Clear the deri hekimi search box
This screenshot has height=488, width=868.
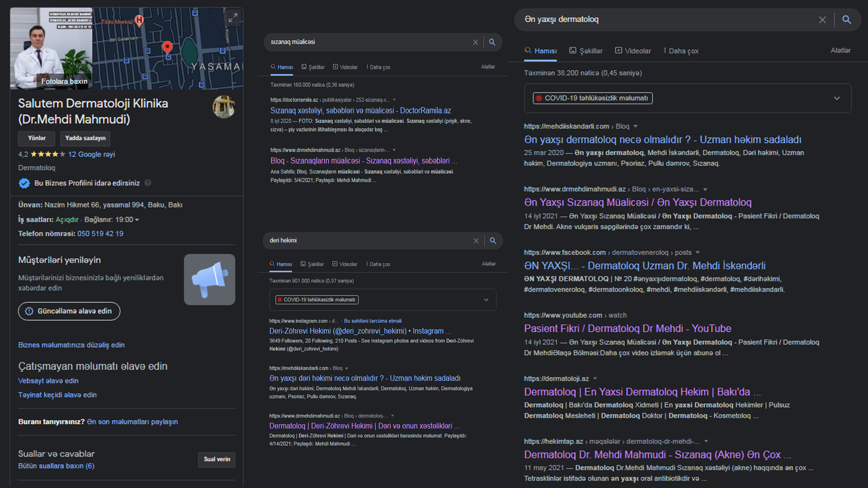click(x=476, y=241)
